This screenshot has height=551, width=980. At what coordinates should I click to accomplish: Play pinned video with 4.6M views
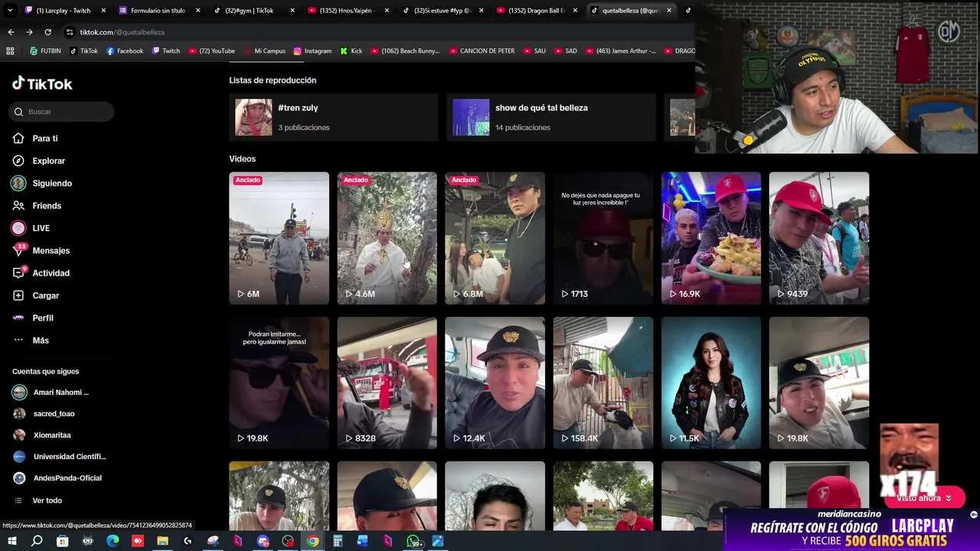tap(387, 238)
